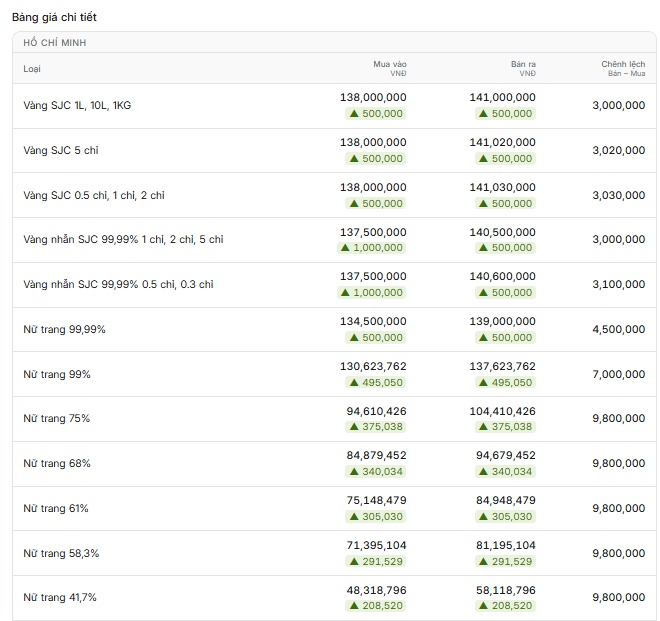Click sell price 139,000,000

(503, 322)
